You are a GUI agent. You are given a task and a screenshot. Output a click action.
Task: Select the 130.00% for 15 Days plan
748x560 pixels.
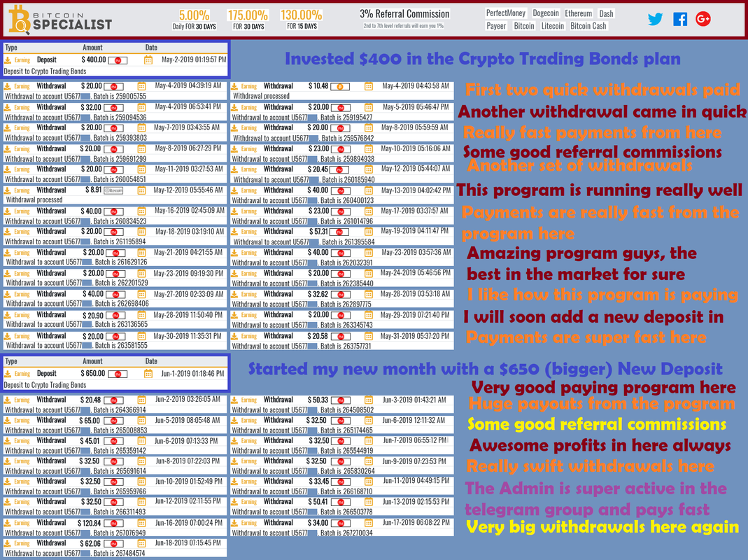click(x=302, y=20)
